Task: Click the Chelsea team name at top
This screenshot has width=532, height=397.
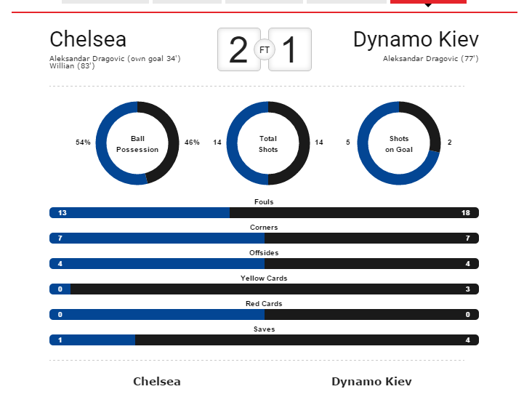Action: point(88,39)
